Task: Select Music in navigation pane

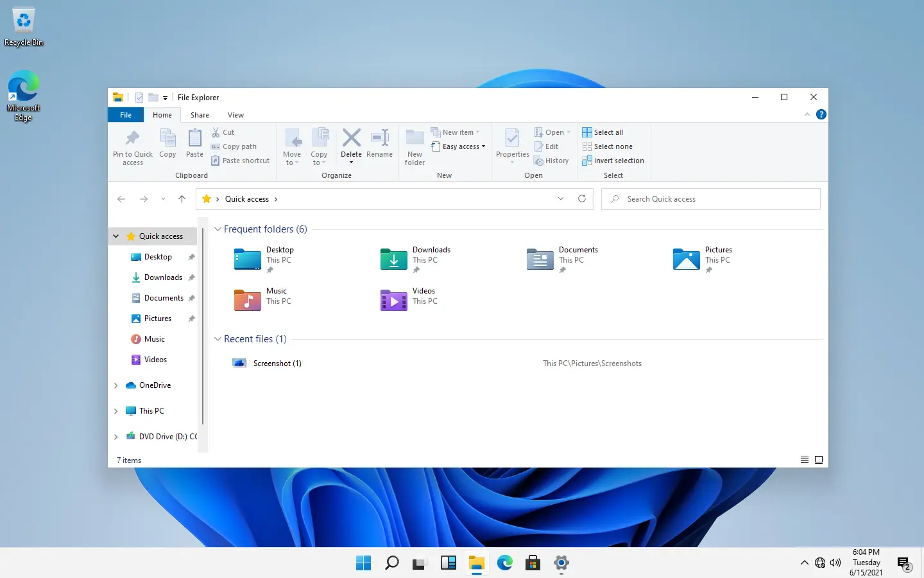Action: 154,339
